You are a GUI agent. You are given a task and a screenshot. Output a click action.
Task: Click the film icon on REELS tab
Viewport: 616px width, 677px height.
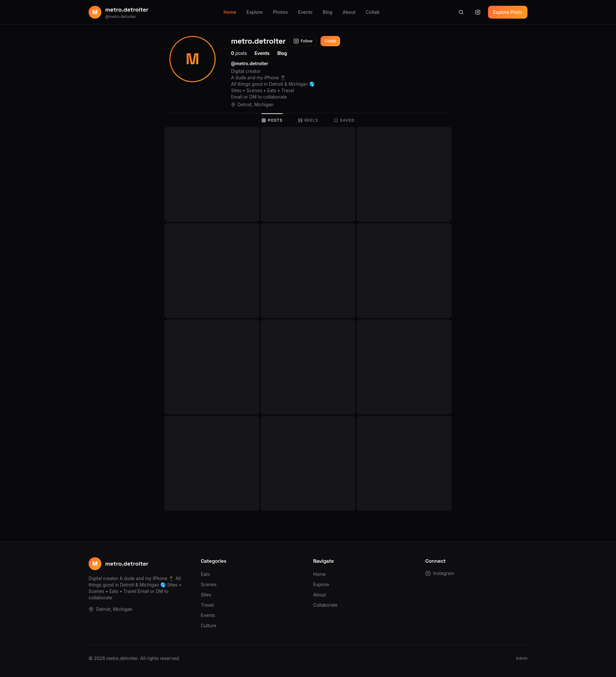click(300, 120)
